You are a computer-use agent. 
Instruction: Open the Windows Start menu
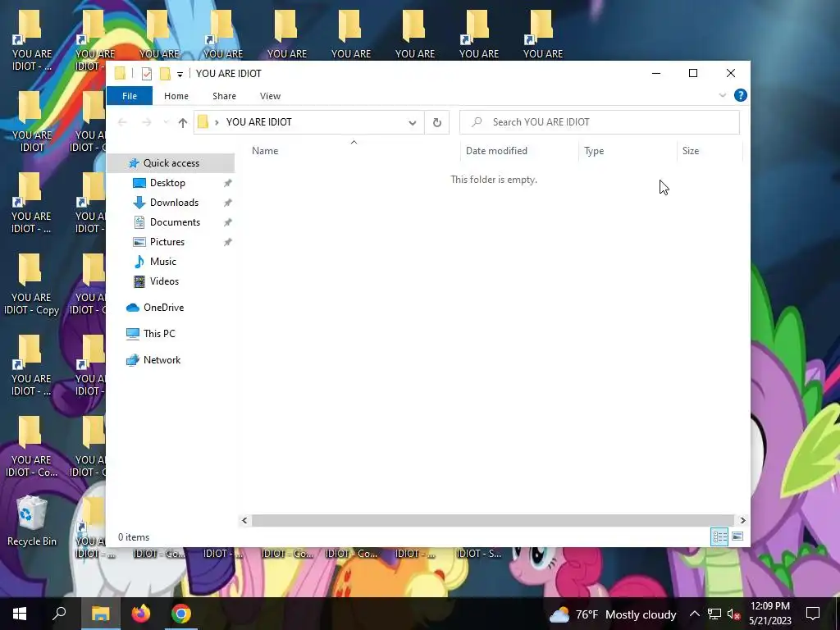tap(20, 614)
